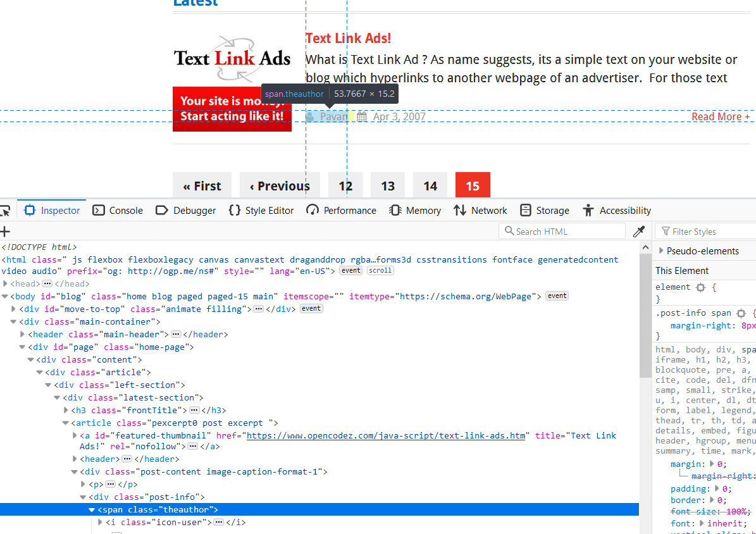Click the highlighter icon beside .post-info span

pos(741,314)
